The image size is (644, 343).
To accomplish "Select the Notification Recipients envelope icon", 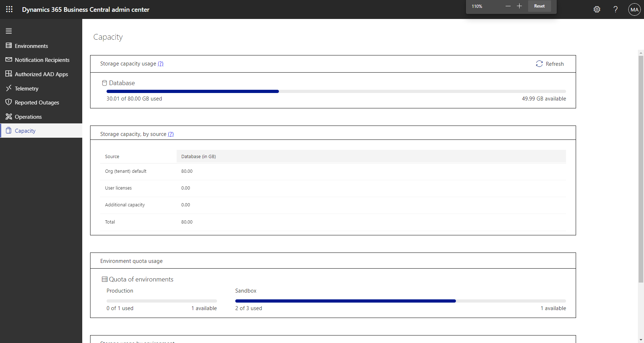I will [9, 60].
